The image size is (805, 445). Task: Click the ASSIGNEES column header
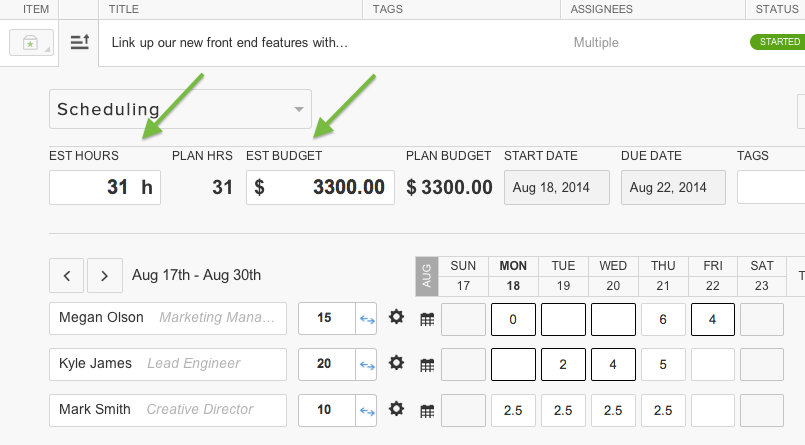[602, 9]
